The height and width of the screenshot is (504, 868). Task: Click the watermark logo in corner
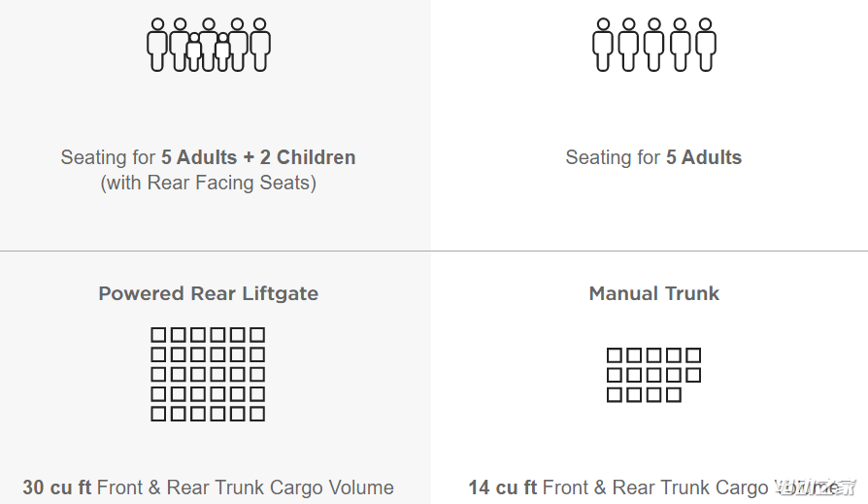click(x=816, y=487)
